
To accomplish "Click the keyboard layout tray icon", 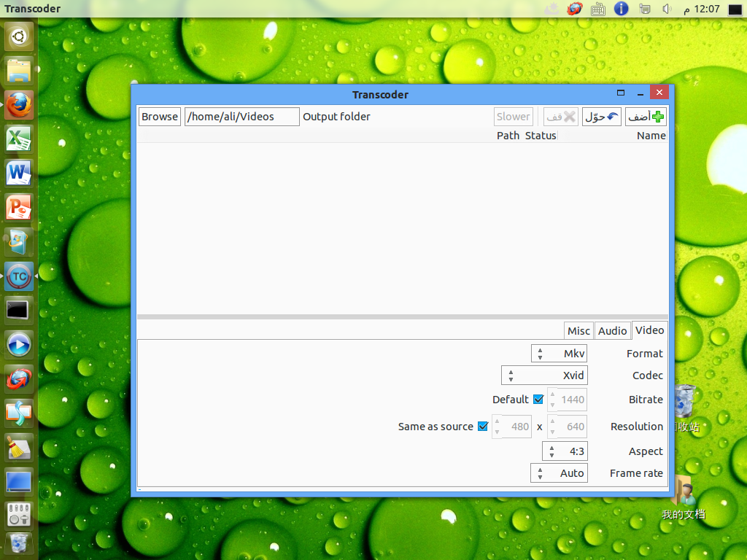I will 598,9.
